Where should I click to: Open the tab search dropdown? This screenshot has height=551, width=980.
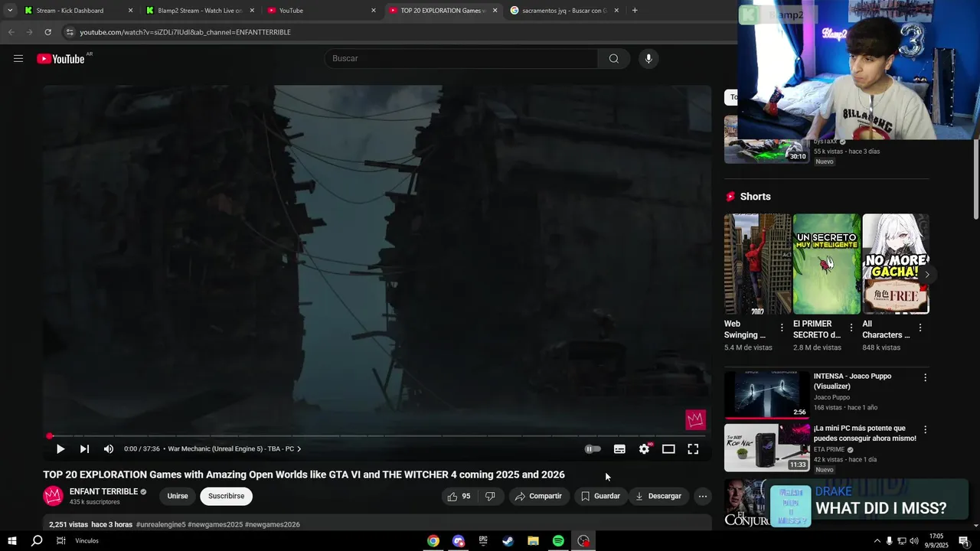(10, 11)
